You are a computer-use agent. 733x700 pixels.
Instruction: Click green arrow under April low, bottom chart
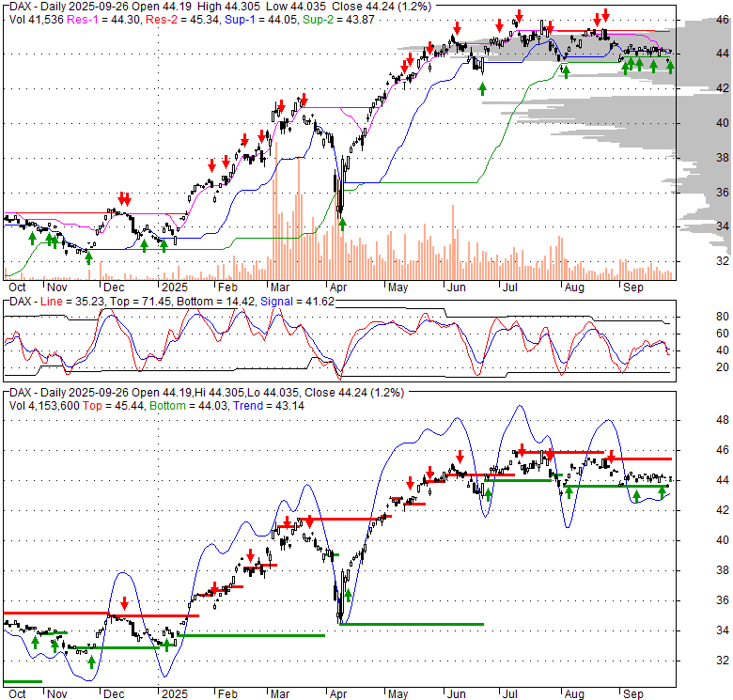pos(348,596)
